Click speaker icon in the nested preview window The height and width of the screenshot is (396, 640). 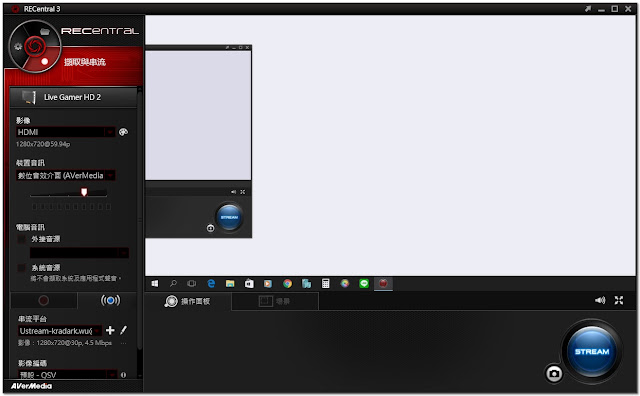[x=233, y=191]
